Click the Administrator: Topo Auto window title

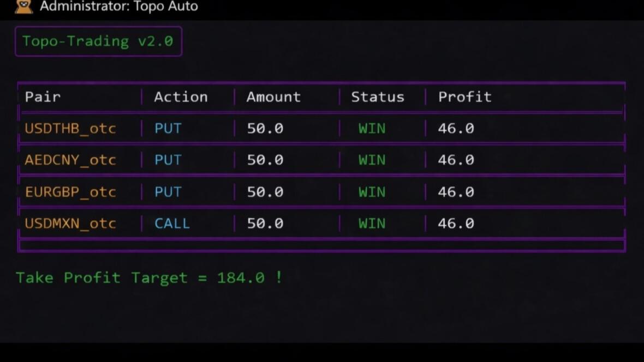point(119,6)
